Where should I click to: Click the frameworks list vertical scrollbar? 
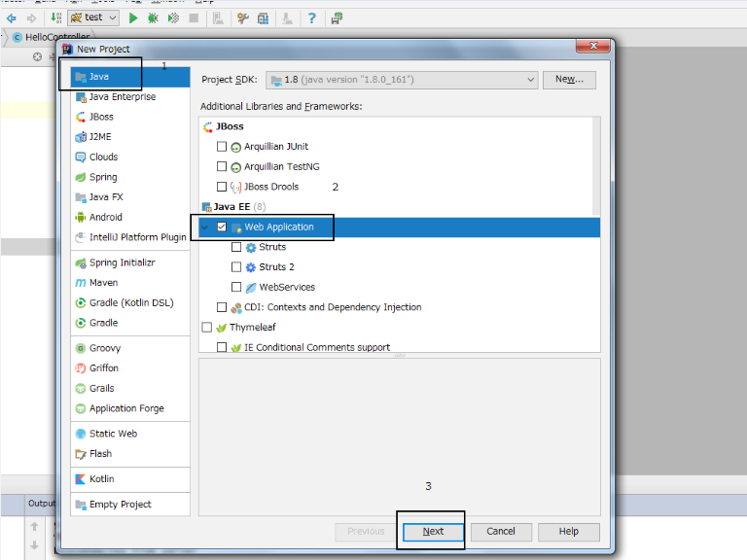(x=596, y=166)
